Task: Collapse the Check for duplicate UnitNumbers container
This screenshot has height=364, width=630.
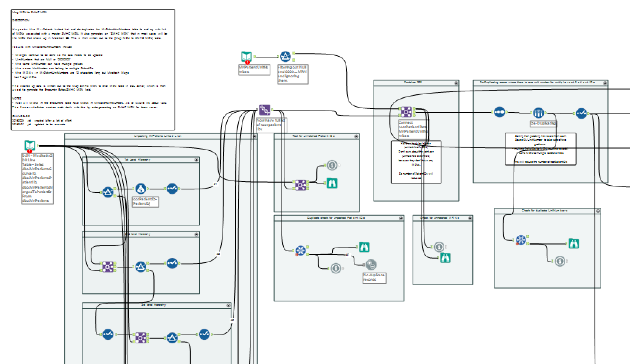Action: (x=598, y=211)
